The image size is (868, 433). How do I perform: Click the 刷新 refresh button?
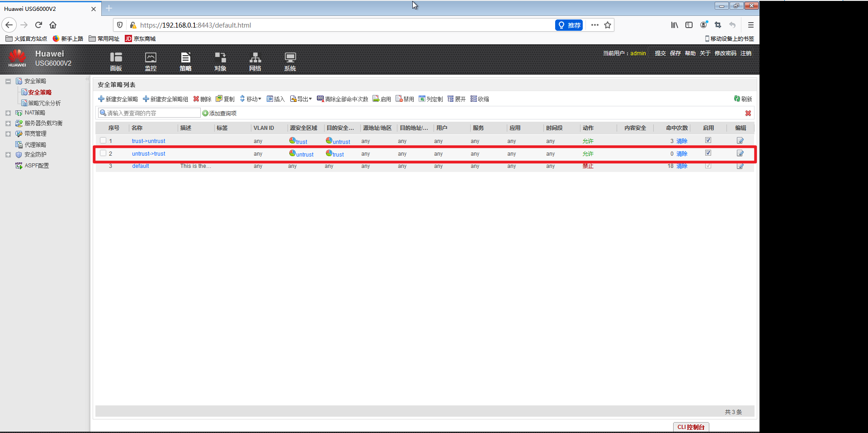pyautogui.click(x=743, y=99)
